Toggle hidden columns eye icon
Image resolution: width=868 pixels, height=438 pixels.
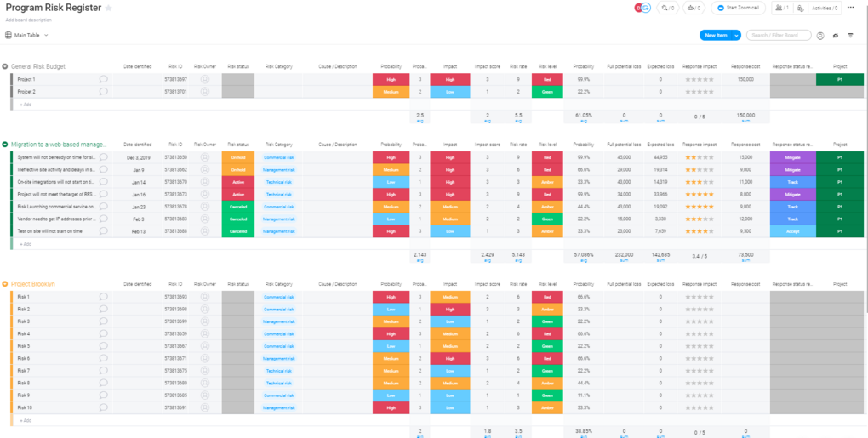point(836,36)
